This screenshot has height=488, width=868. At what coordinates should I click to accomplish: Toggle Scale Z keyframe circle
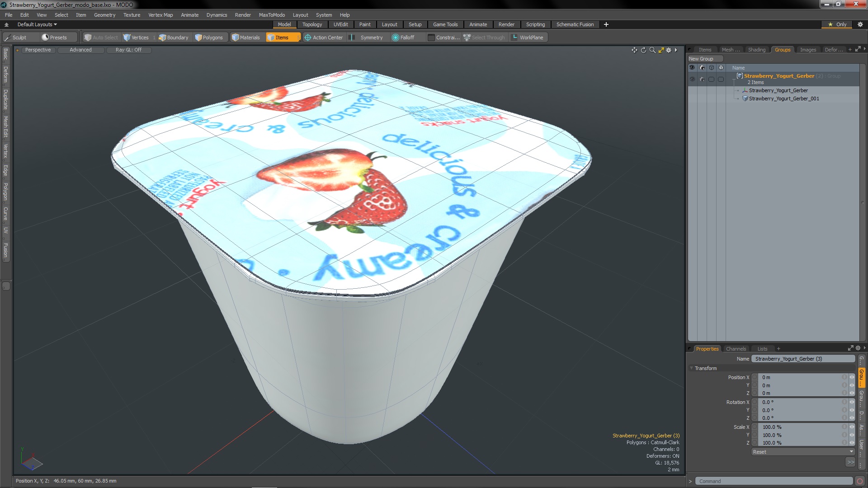tap(754, 443)
